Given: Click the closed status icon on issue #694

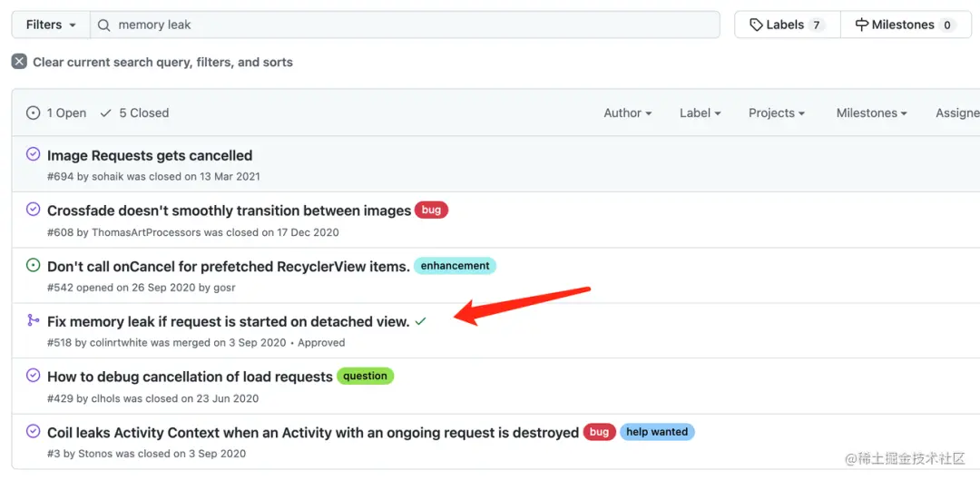Looking at the screenshot, I should (x=34, y=154).
